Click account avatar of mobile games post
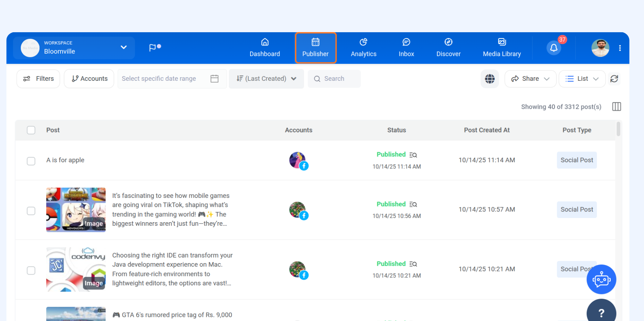 click(298, 210)
